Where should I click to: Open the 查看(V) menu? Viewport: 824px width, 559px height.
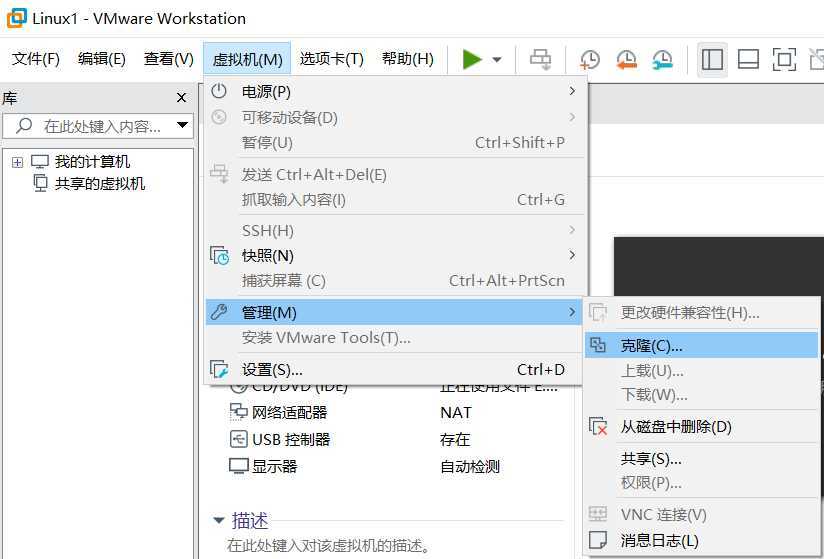tap(169, 59)
